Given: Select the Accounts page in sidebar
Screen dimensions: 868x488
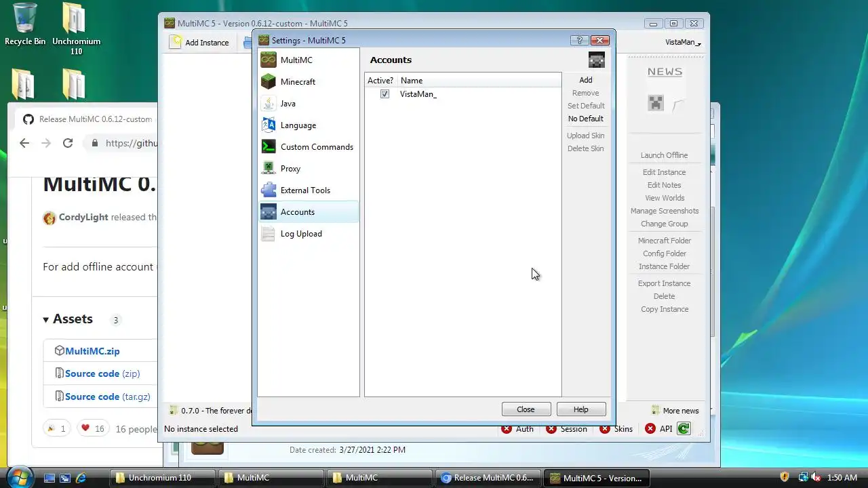Looking at the screenshot, I should [x=309, y=212].
